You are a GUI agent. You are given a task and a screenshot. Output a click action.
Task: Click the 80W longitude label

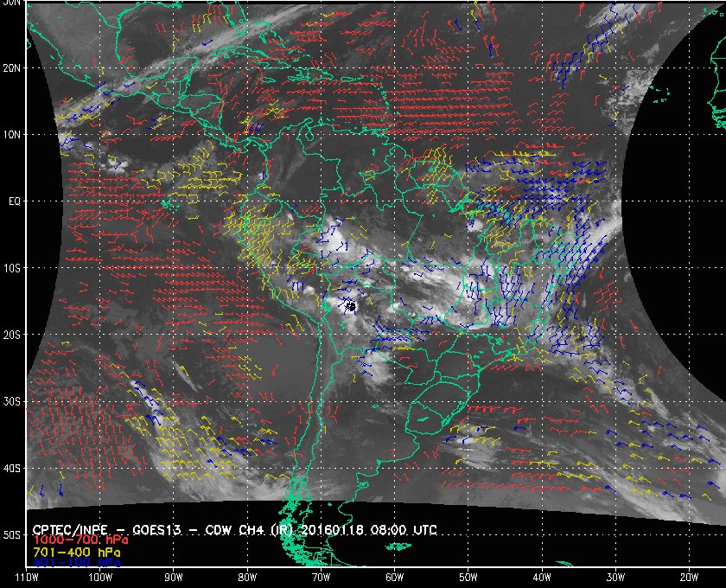[247, 578]
